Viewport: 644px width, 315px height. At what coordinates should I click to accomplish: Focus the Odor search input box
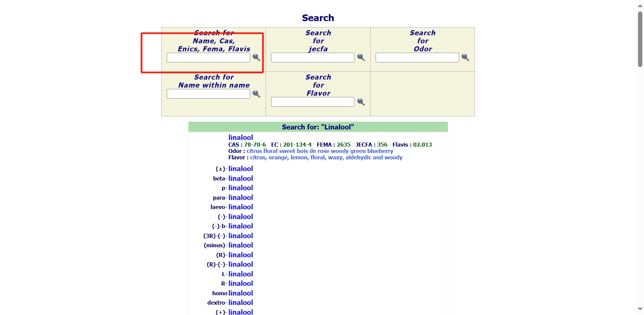(x=417, y=58)
